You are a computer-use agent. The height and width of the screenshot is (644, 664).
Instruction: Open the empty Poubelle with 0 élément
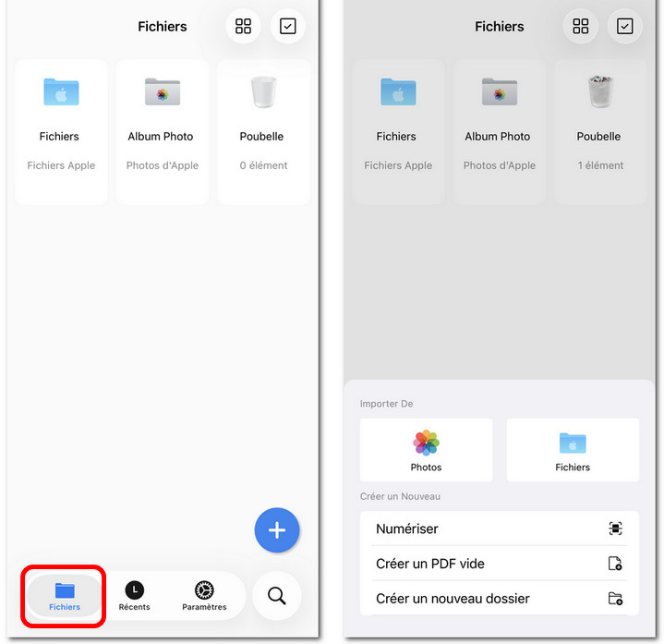263,132
